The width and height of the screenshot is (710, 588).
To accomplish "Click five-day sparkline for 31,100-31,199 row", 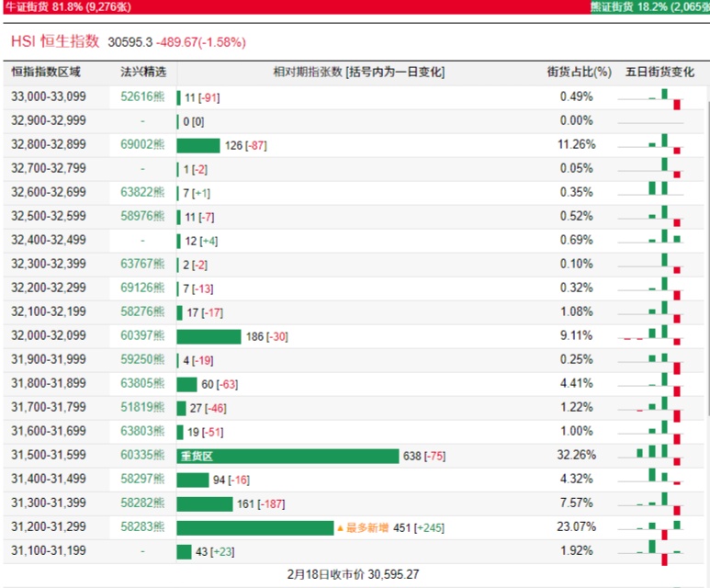I will point(650,553).
